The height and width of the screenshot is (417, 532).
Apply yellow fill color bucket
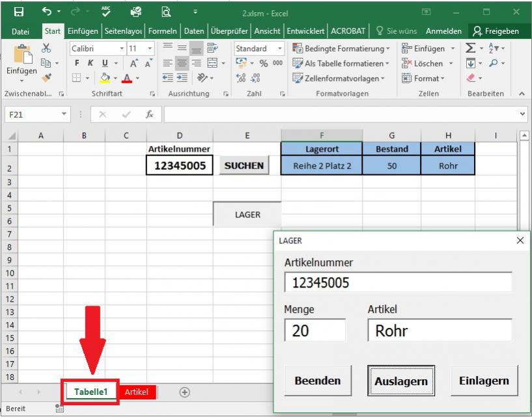tap(105, 78)
